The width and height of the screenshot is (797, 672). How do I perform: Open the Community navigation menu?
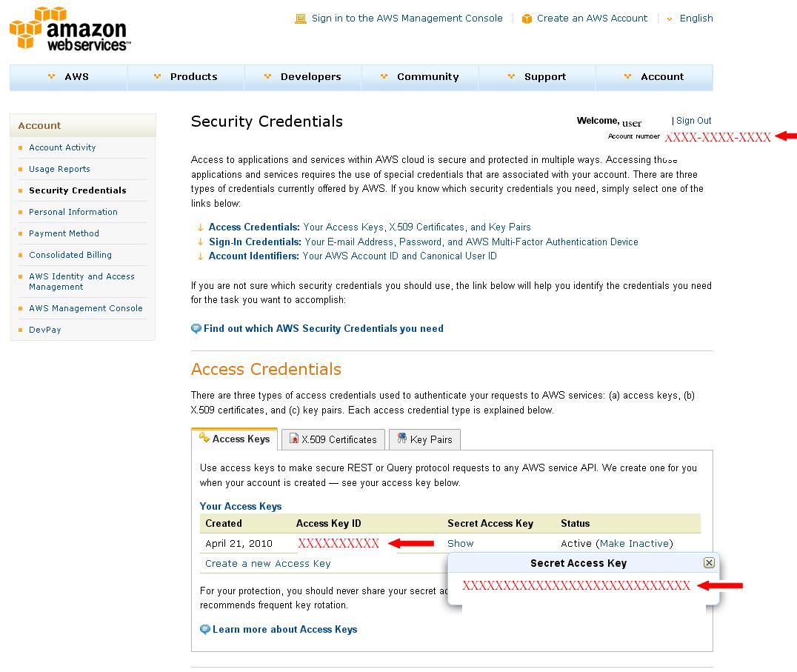420,77
